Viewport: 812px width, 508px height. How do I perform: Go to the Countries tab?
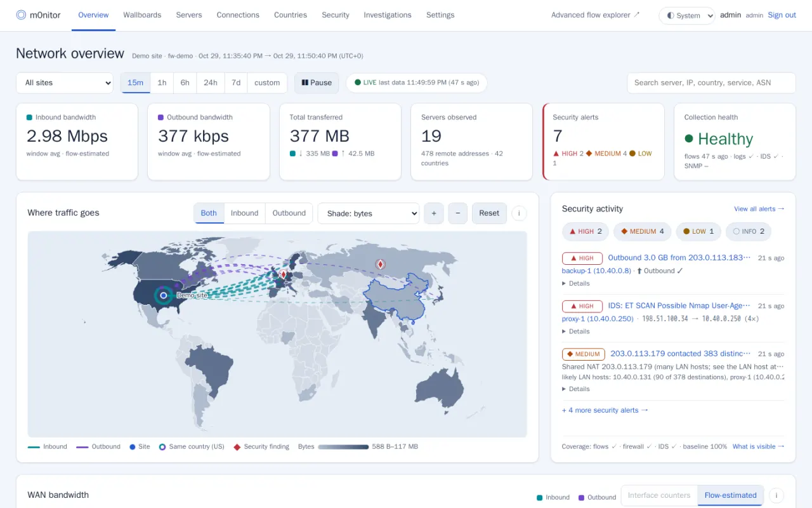point(291,15)
